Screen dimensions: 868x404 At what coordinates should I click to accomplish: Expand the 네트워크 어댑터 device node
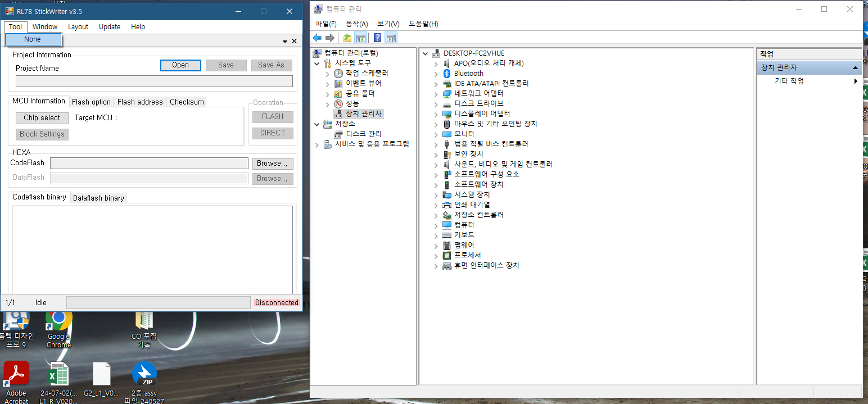[436, 94]
